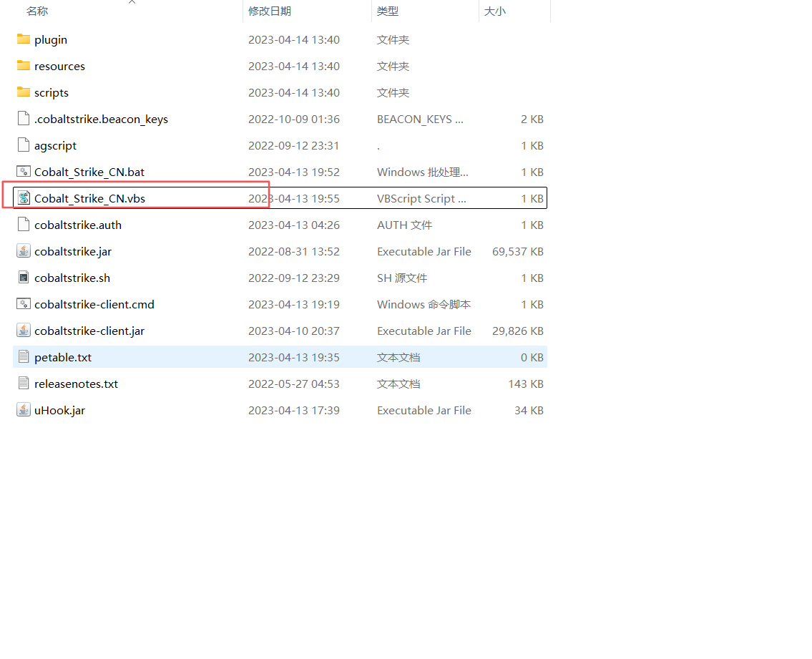This screenshot has width=812, height=659.
Task: Click the Windows 命令脚本 type cell
Action: click(x=424, y=304)
